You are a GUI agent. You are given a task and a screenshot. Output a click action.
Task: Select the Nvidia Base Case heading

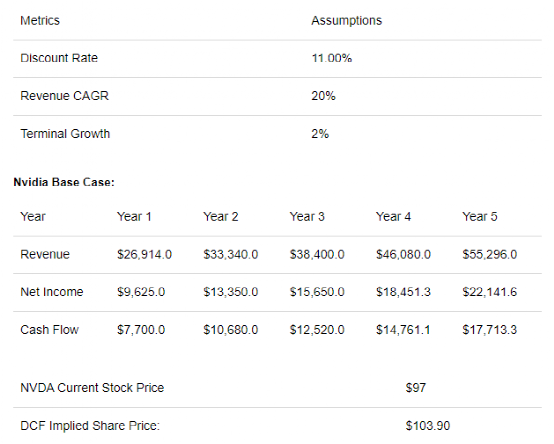pyautogui.click(x=64, y=182)
